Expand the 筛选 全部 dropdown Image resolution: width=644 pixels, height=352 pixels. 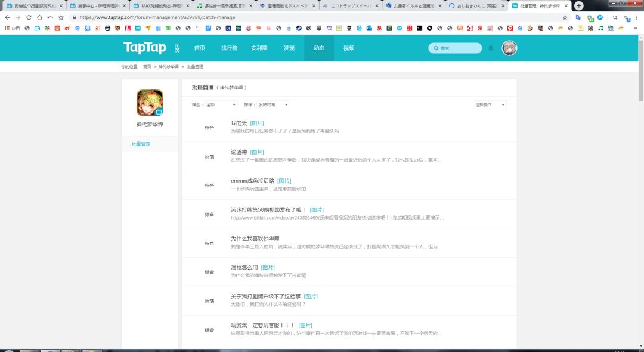coord(221,105)
